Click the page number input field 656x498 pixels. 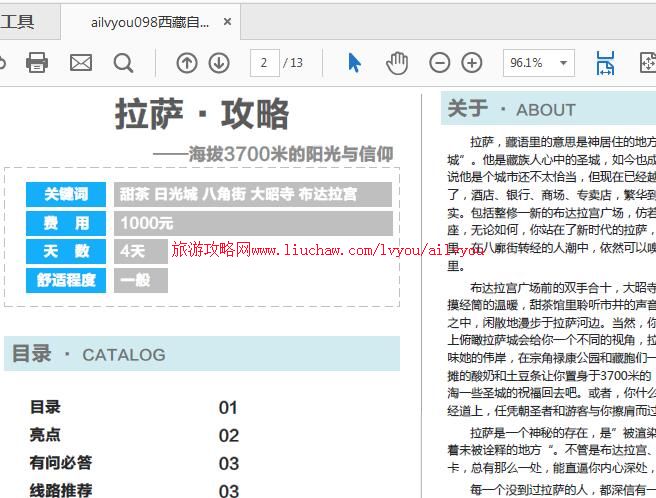pyautogui.click(x=264, y=63)
